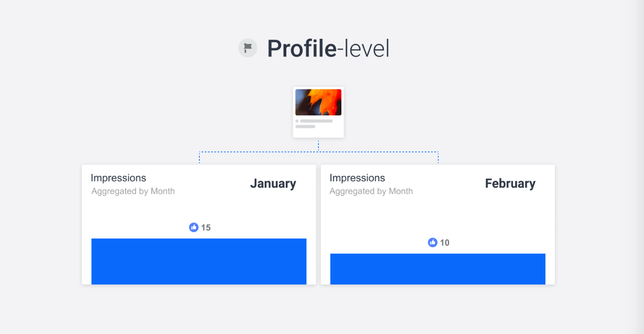Click the thumbs-up icon above February's bar
Screen dimensions: 644x334
click(x=433, y=242)
